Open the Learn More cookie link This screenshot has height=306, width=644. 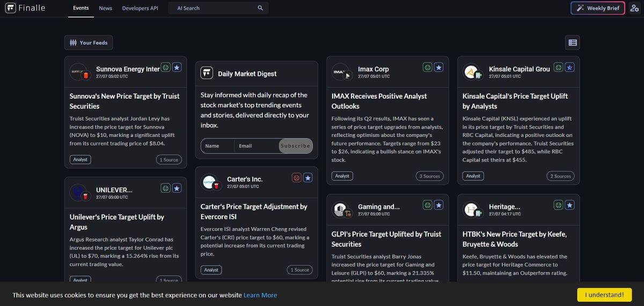click(x=260, y=295)
